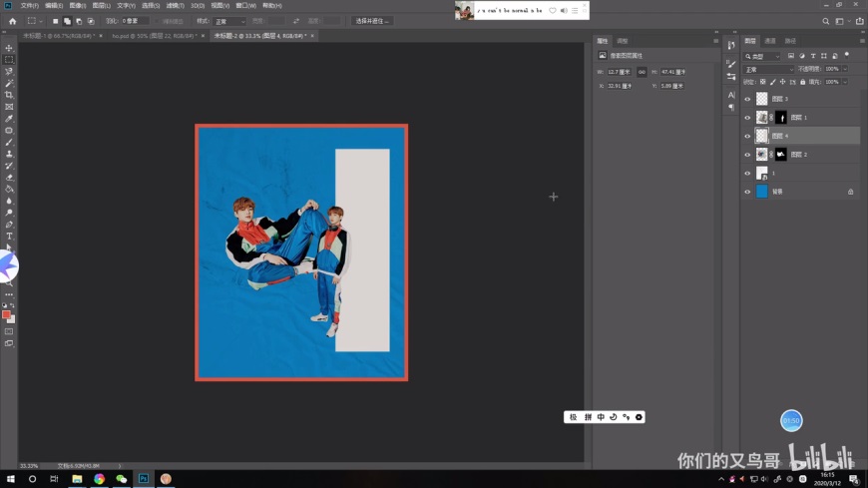868x488 pixels.
Task: Open the Properties panel flyout menu
Action: tap(715, 41)
